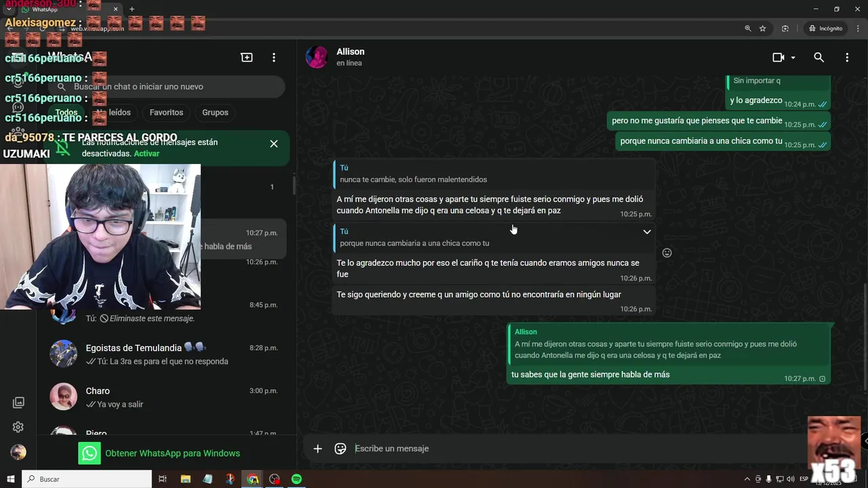The height and width of the screenshot is (488, 868).
Task: Click the zoom magnifier in address bar
Action: click(747, 28)
